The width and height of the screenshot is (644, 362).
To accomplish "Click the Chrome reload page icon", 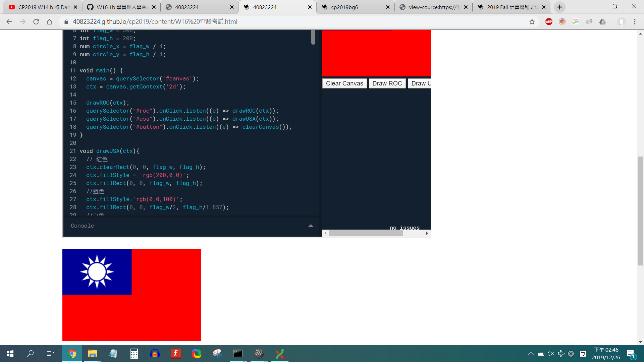I will (x=36, y=22).
